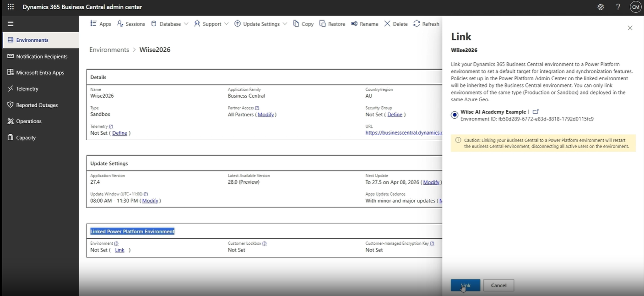Open external link icon beside Wiise AI Academy Example
The image size is (644, 296).
click(536, 112)
